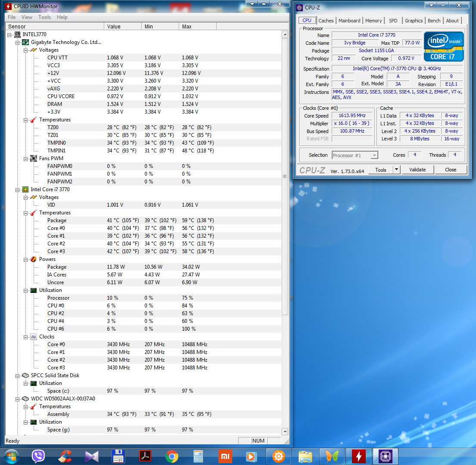This screenshot has height=465, width=476.
Task: Switch to the Mainboard tab in CPU-Z
Action: (349, 21)
